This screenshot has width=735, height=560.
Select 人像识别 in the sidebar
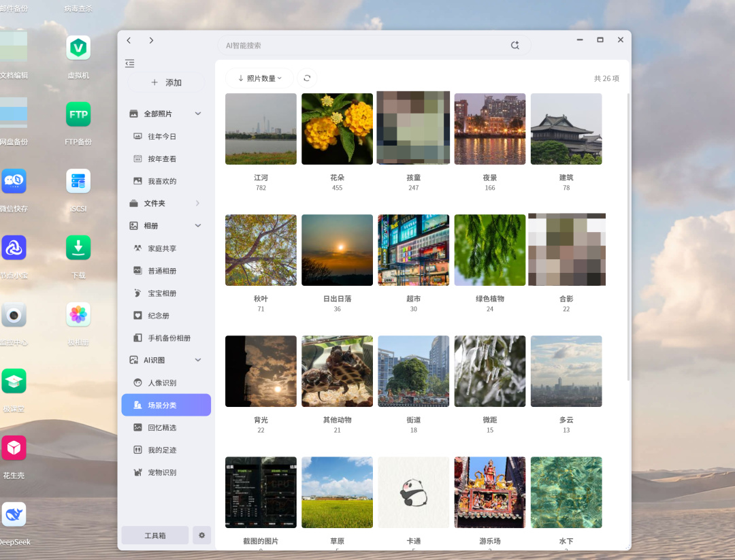166,382
